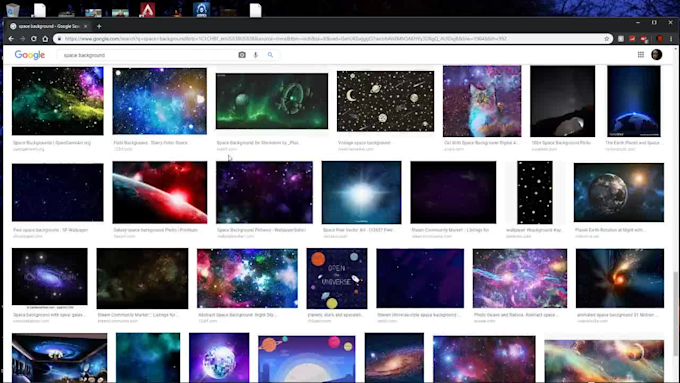This screenshot has width=680, height=383.
Task: Click the 'Planet Earth Rotation at Night' caption
Action: point(610,230)
